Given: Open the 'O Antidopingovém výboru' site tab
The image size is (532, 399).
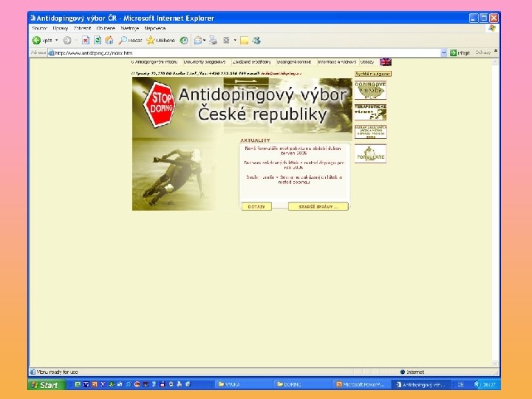Looking at the screenshot, I should pos(154,62).
